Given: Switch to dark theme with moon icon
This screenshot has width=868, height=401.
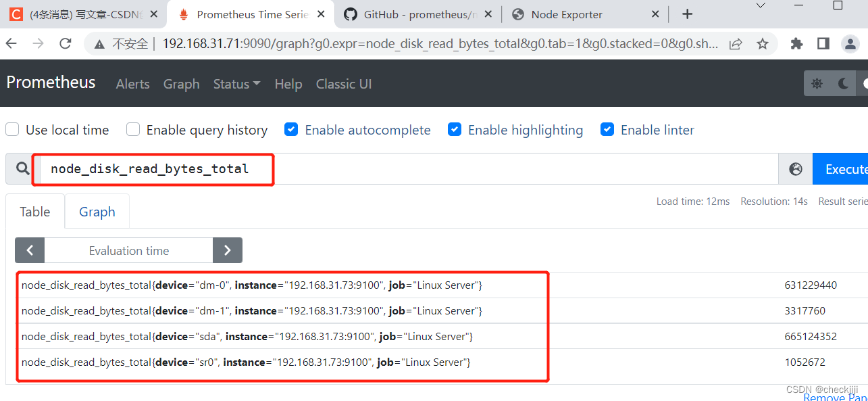Looking at the screenshot, I should coord(842,83).
